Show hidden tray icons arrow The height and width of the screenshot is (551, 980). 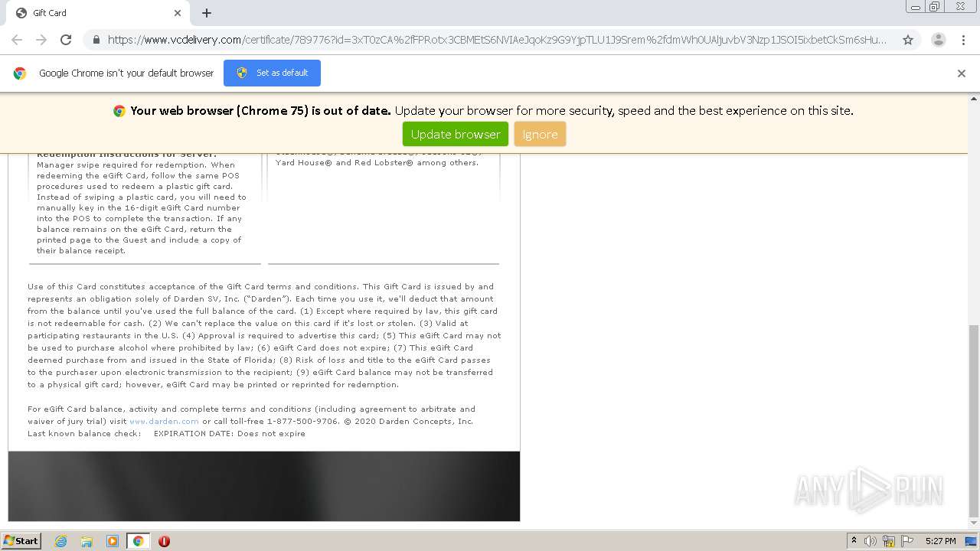(x=854, y=541)
